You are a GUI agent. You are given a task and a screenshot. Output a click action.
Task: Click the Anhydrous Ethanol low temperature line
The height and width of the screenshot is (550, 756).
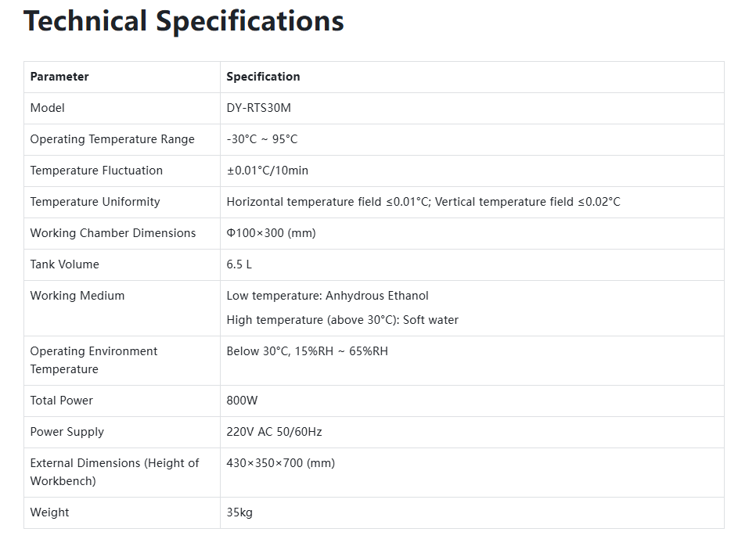tap(327, 296)
